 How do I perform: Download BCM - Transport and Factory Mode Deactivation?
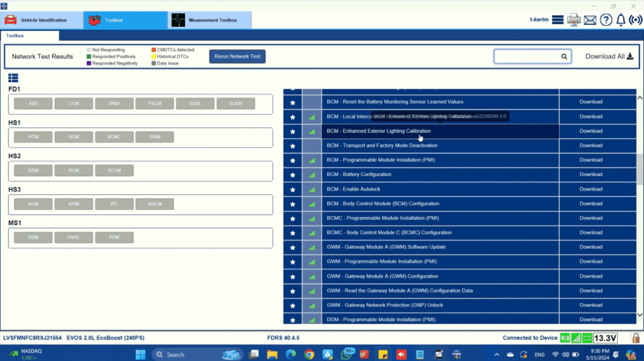591,146
